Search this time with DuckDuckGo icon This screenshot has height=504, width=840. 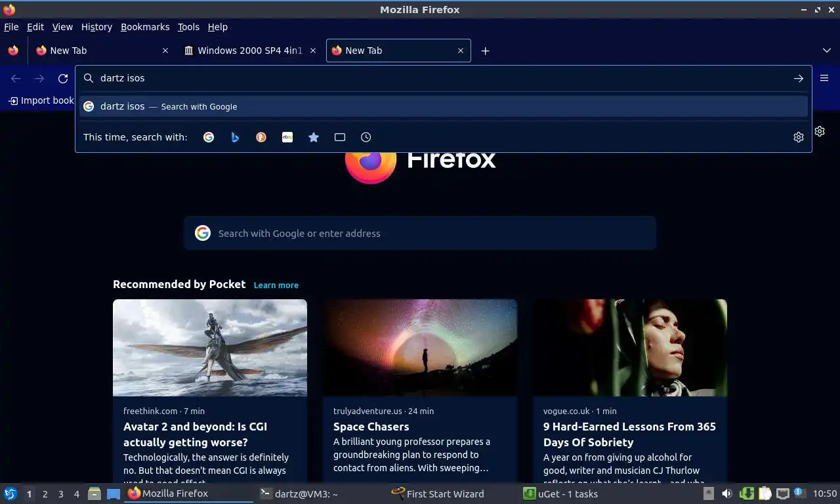(261, 137)
